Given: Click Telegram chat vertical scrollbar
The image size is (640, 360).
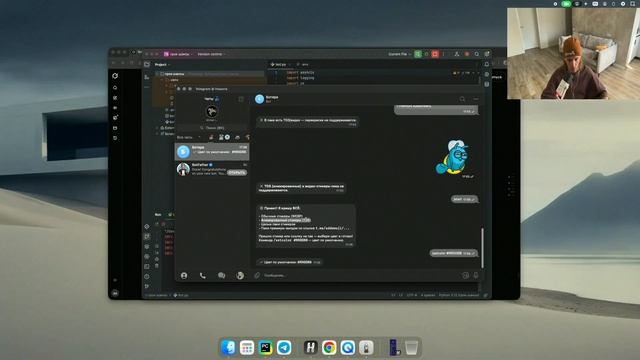Looking at the screenshot, I should 482,248.
